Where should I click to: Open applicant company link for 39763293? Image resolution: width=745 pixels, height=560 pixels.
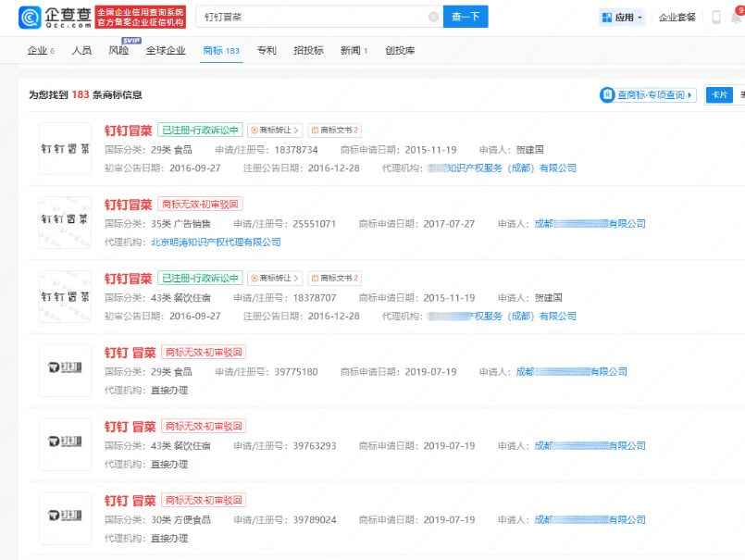(x=590, y=446)
